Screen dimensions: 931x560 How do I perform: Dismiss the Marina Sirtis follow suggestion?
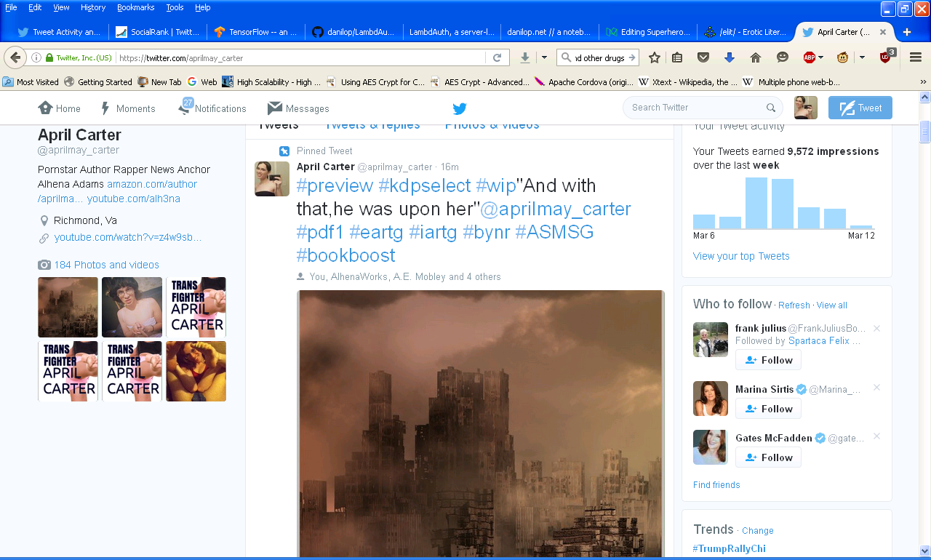[877, 388]
